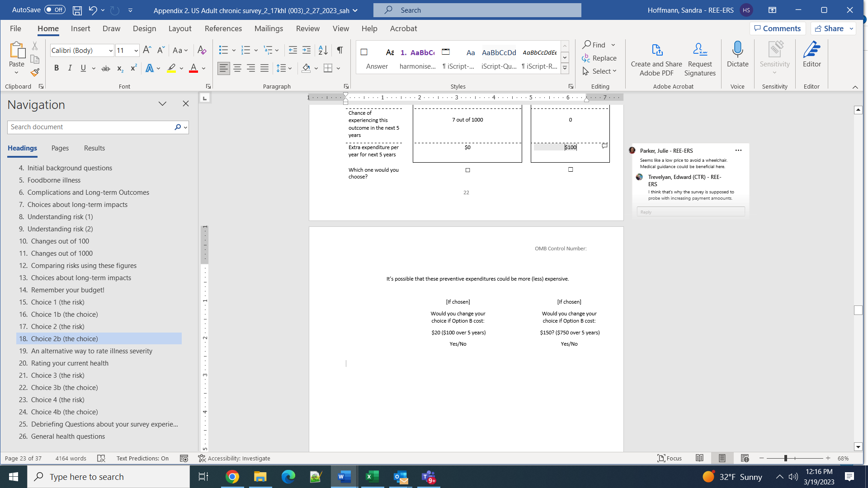The height and width of the screenshot is (488, 868).
Task: Start Dictate microphone
Action: 737,50
